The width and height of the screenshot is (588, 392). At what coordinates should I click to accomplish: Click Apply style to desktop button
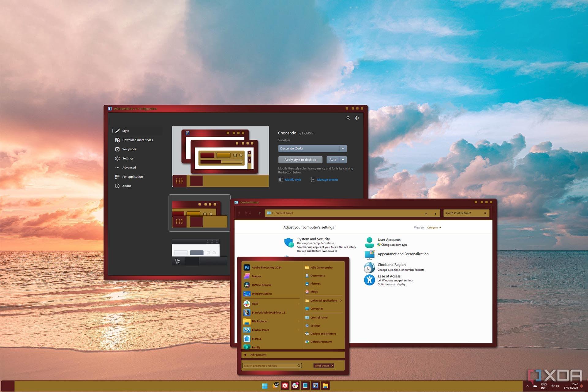[300, 160]
